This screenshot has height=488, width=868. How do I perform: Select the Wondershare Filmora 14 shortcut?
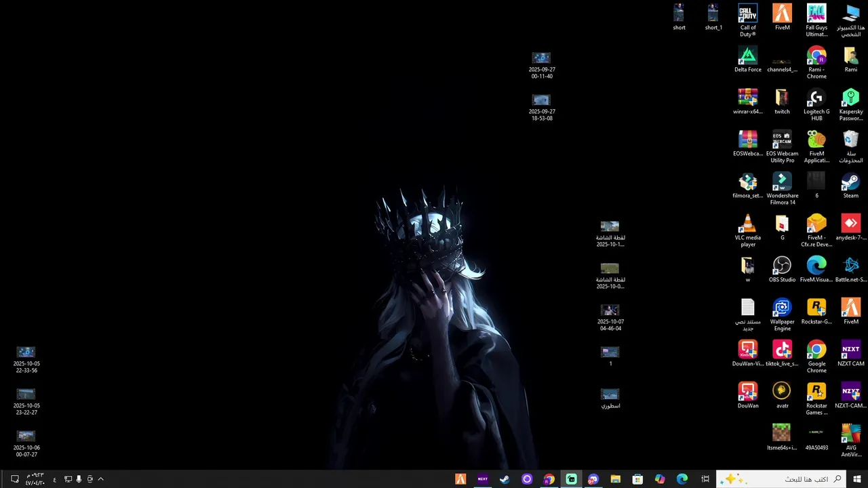pyautogui.click(x=782, y=188)
